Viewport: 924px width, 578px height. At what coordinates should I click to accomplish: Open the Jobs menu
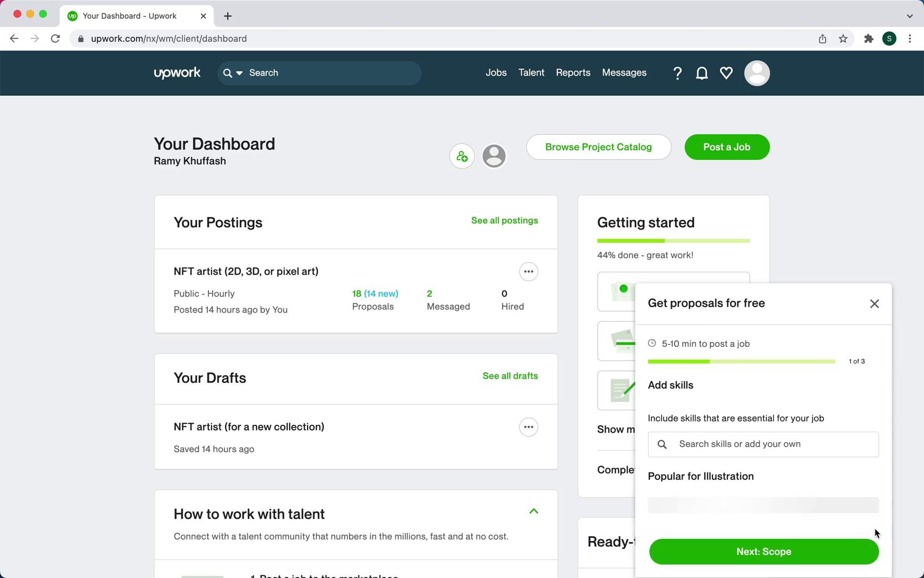coord(496,73)
